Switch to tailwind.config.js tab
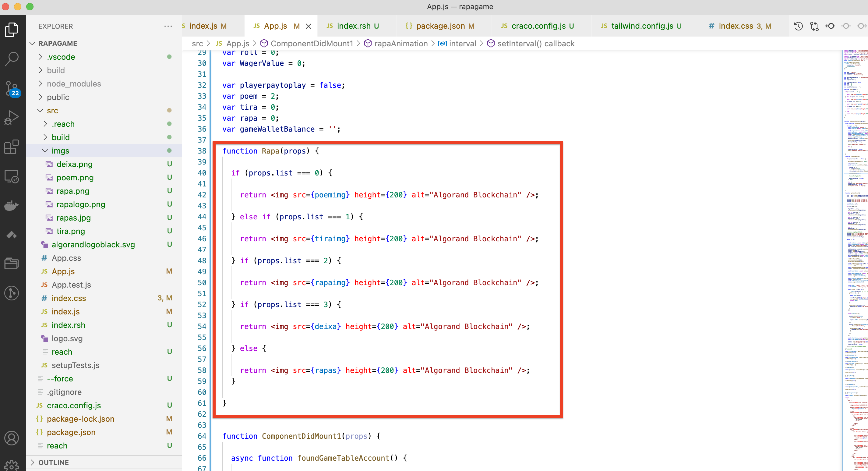 click(642, 26)
